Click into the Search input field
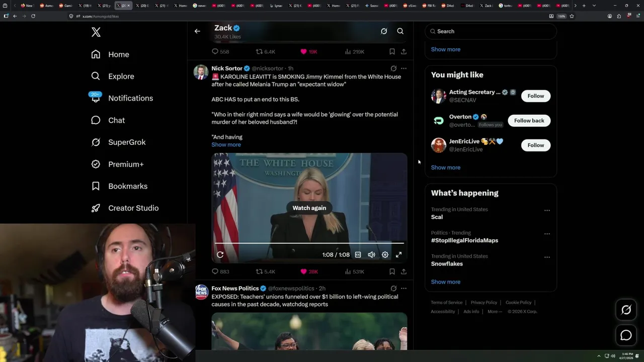 click(x=491, y=31)
